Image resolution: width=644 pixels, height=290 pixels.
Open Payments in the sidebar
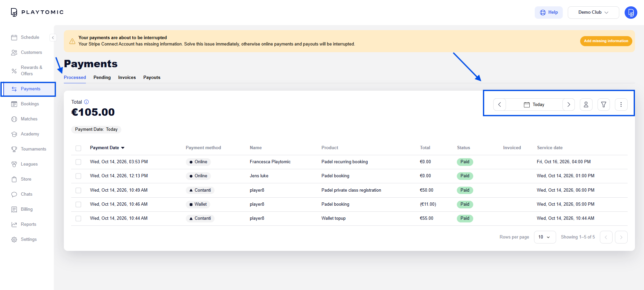pos(28,89)
